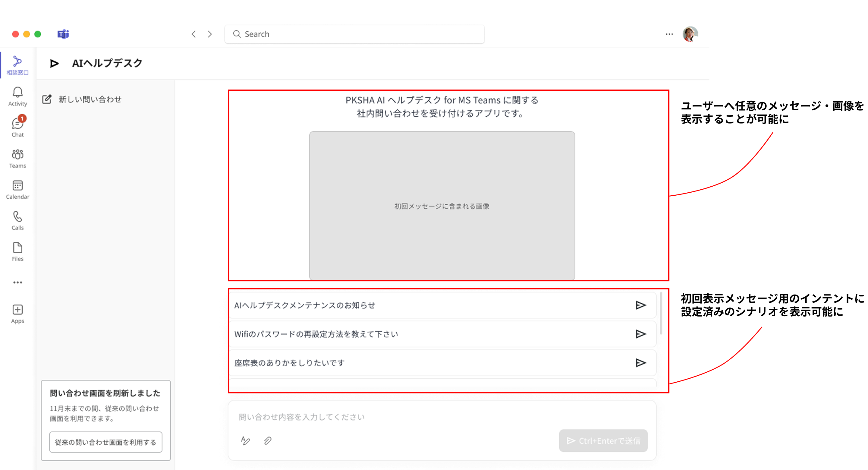Open the Activity bell icon
This screenshot has width=868, height=470.
tap(17, 92)
